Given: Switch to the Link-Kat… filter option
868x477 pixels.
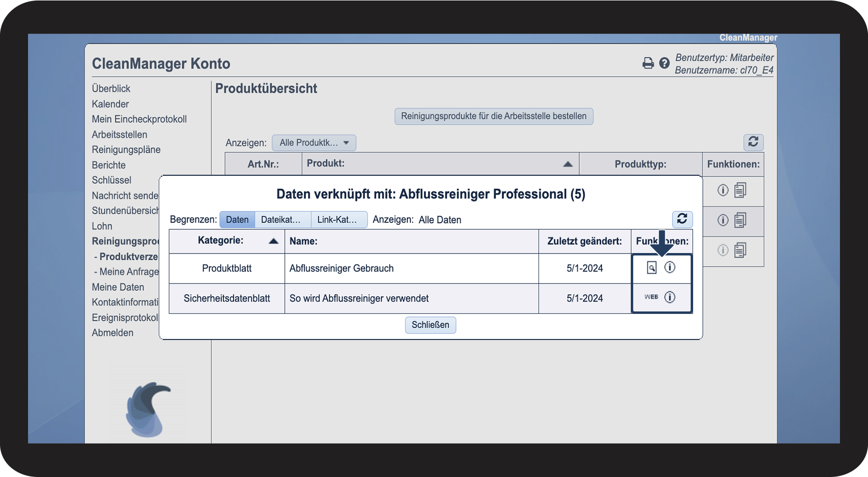Looking at the screenshot, I should (x=338, y=220).
